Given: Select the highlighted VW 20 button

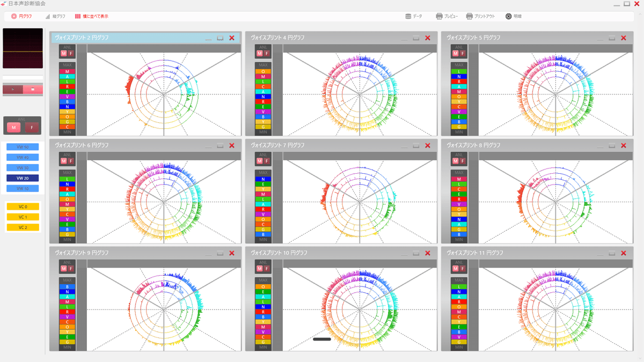Looking at the screenshot, I should click(x=23, y=178).
